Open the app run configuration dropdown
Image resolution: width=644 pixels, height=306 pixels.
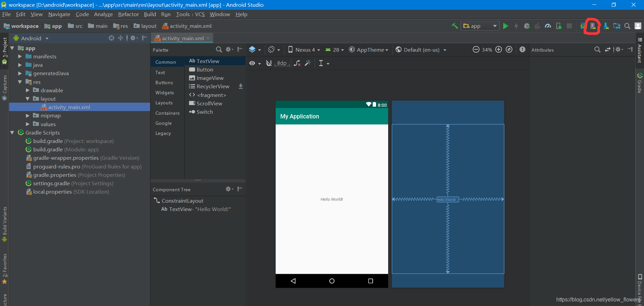click(480, 26)
